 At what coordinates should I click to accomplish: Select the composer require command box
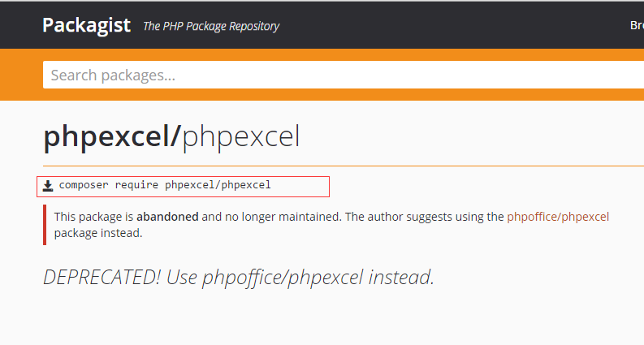(x=184, y=187)
